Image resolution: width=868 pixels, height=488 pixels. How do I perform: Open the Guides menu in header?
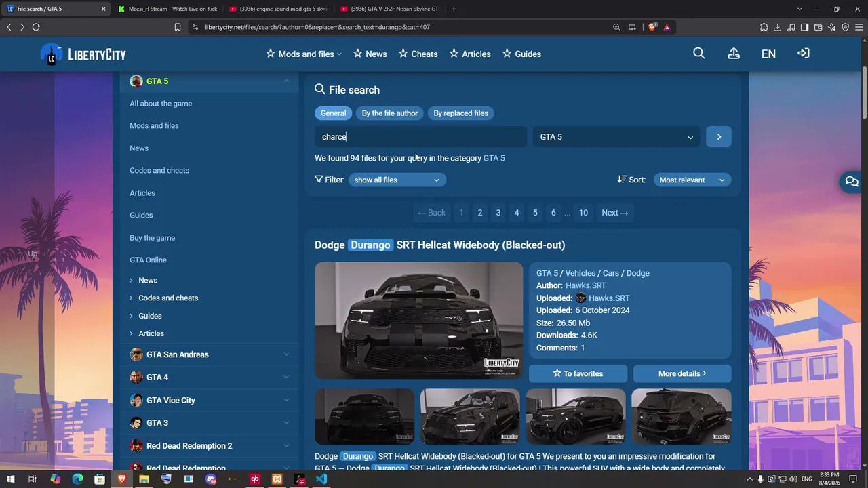tap(521, 54)
